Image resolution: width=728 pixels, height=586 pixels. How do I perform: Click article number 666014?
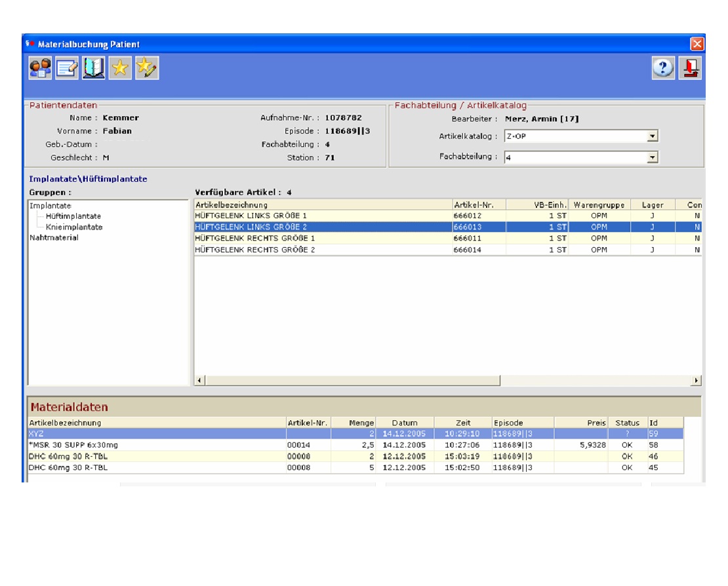point(467,250)
